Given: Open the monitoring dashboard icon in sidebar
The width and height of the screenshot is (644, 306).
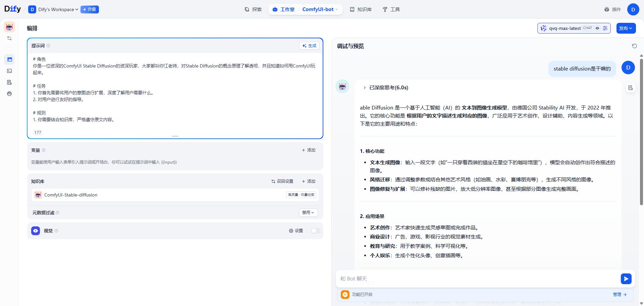Looking at the screenshot, I should (x=9, y=94).
